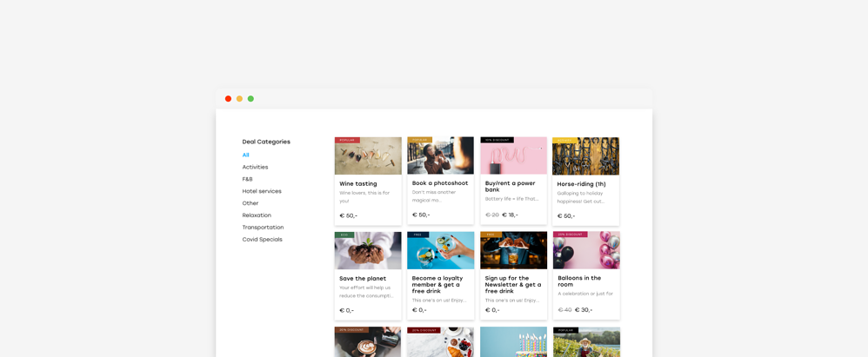Click the Horse-riding (1h) title
868x357 pixels.
pyautogui.click(x=581, y=184)
